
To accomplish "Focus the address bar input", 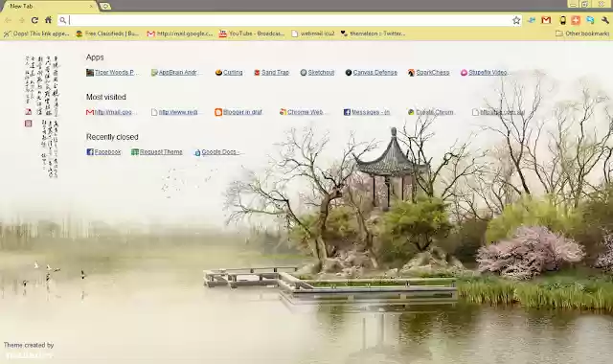I will tap(289, 20).
